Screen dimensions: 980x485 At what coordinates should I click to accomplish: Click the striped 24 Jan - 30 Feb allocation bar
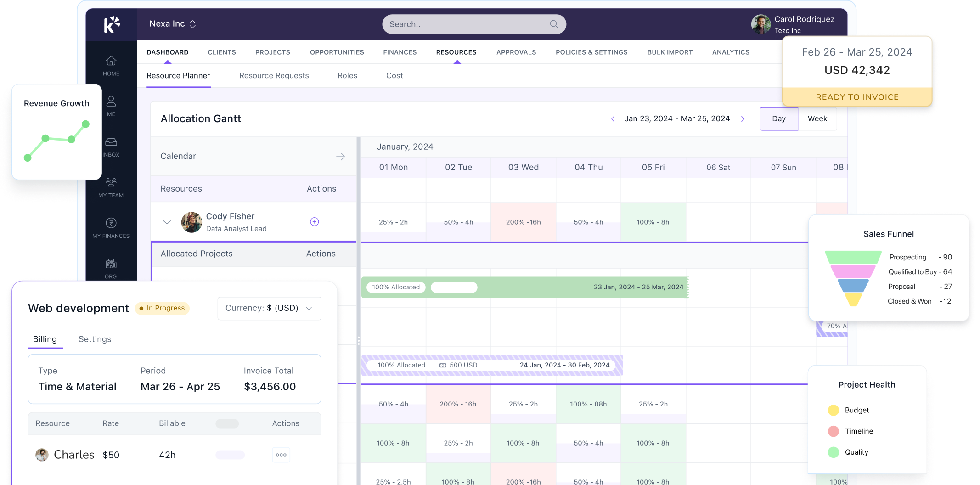pos(492,365)
